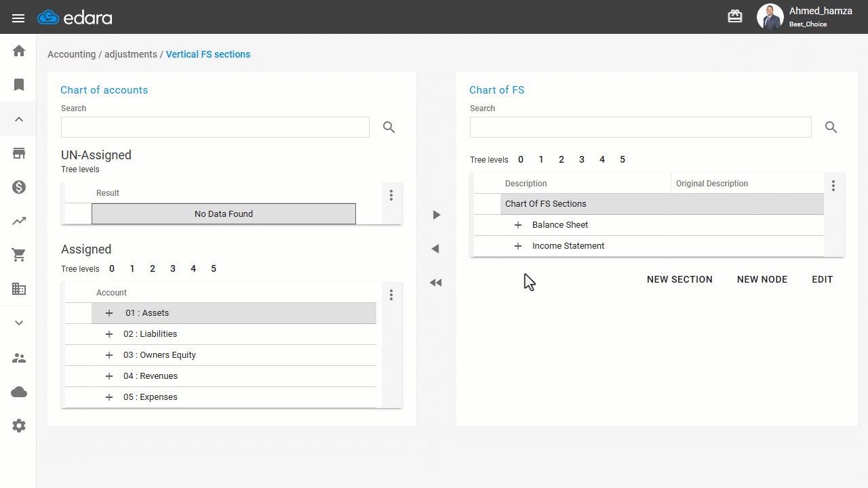
Task: Go to Home in the sidebar
Action: coord(19,51)
